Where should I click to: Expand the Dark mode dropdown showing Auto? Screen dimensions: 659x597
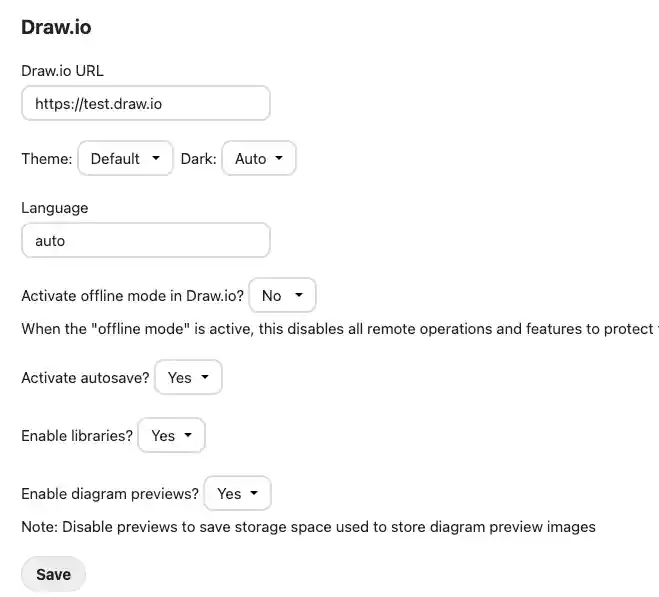258,158
